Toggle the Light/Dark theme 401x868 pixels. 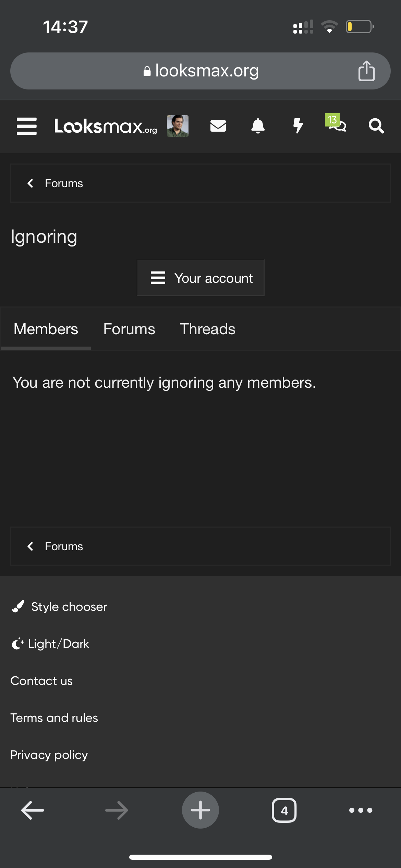(50, 644)
